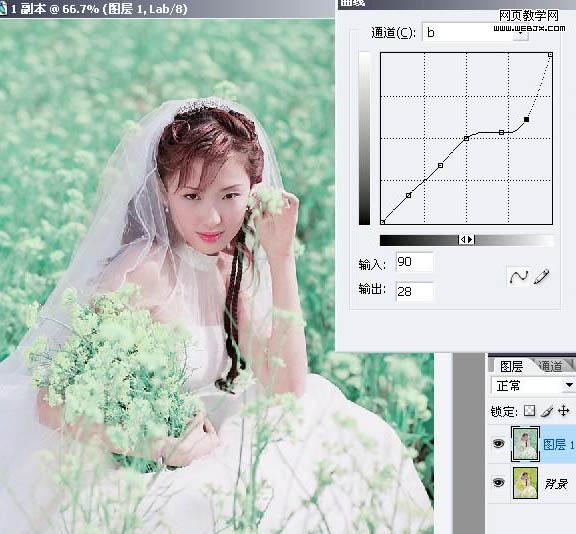
Task: Select curve point just below the center
Action: point(440,166)
